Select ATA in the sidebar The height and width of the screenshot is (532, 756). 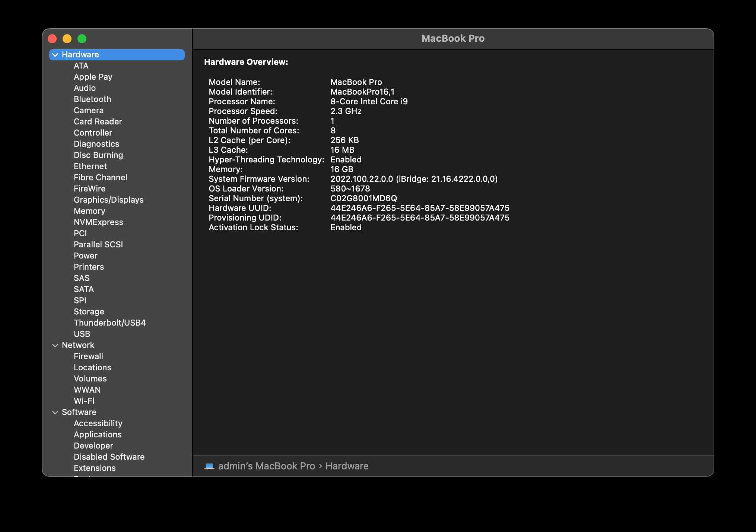(x=81, y=66)
